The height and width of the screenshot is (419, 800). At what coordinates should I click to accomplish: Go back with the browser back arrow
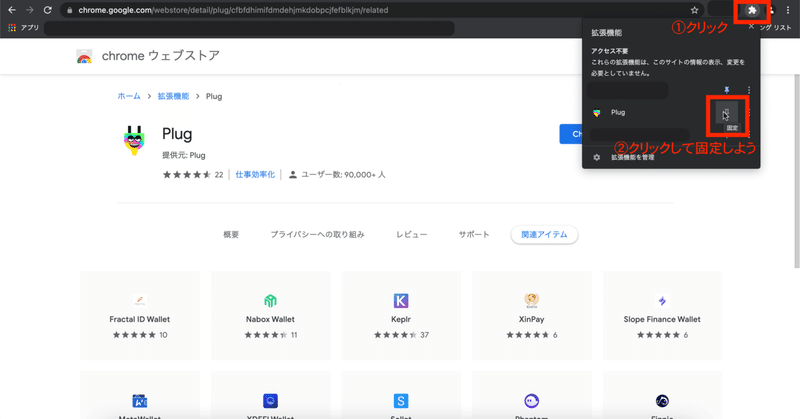[x=12, y=10]
